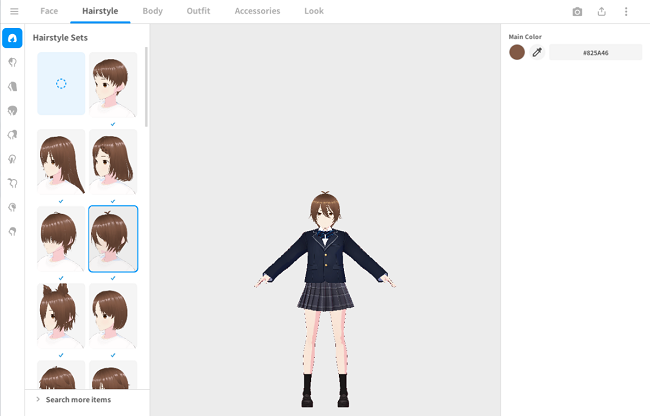The height and width of the screenshot is (416, 650).
Task: Open the hamburger main menu
Action: point(14,11)
